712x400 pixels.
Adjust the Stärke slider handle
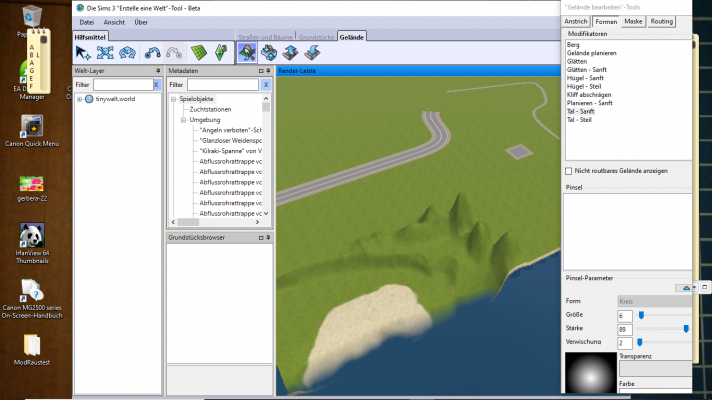(686, 329)
